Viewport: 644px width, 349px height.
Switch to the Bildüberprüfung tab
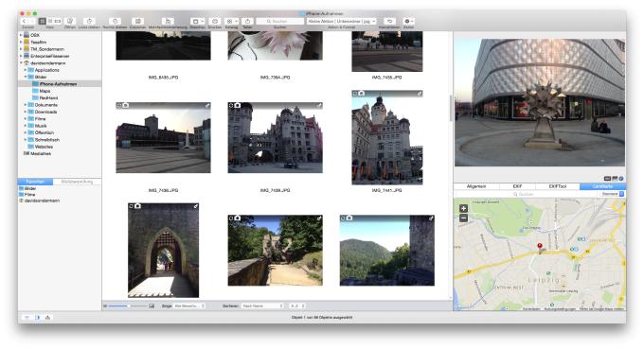coord(77,182)
